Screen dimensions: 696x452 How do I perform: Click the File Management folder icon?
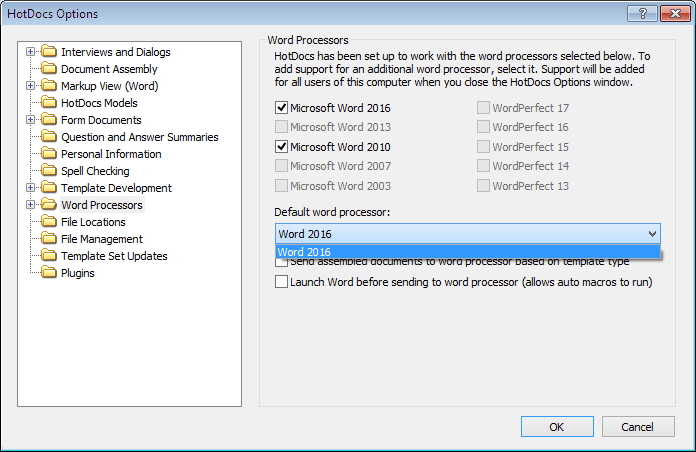coord(48,239)
